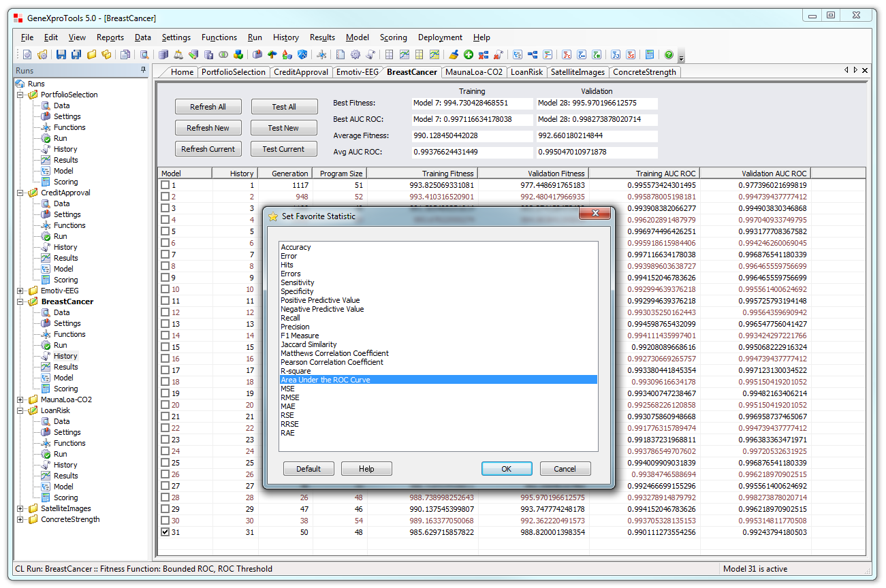Check the box for Model 13
886x588 pixels.
[x=165, y=324]
